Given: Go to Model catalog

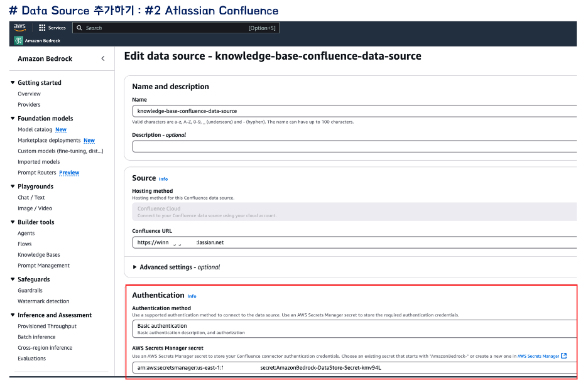Looking at the screenshot, I should [35, 129].
